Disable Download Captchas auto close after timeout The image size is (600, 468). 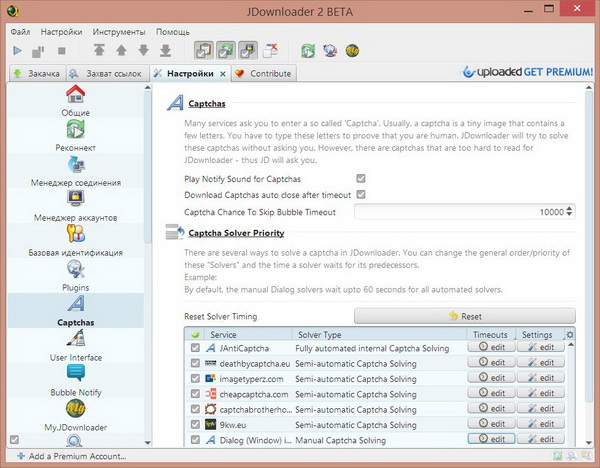361,194
